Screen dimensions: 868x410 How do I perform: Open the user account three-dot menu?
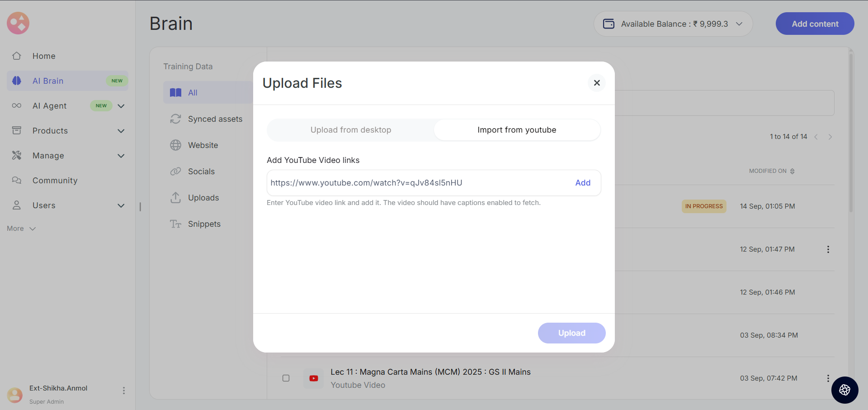coord(124,391)
